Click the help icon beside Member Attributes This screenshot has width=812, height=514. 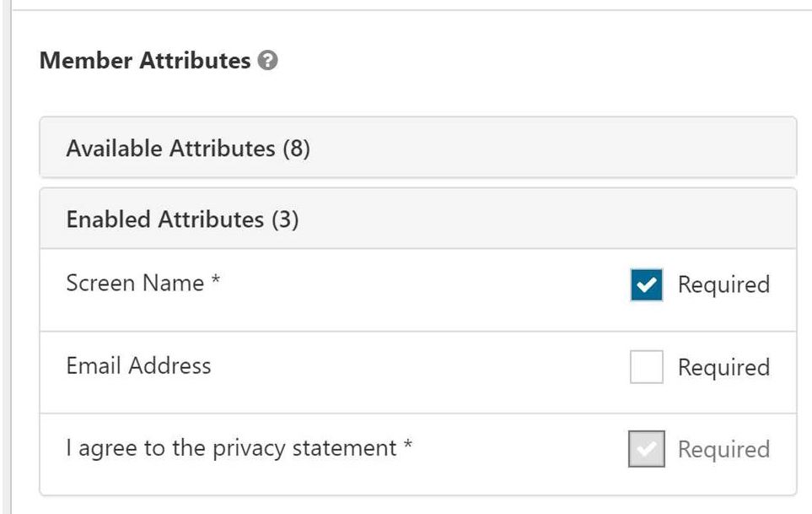coord(269,62)
